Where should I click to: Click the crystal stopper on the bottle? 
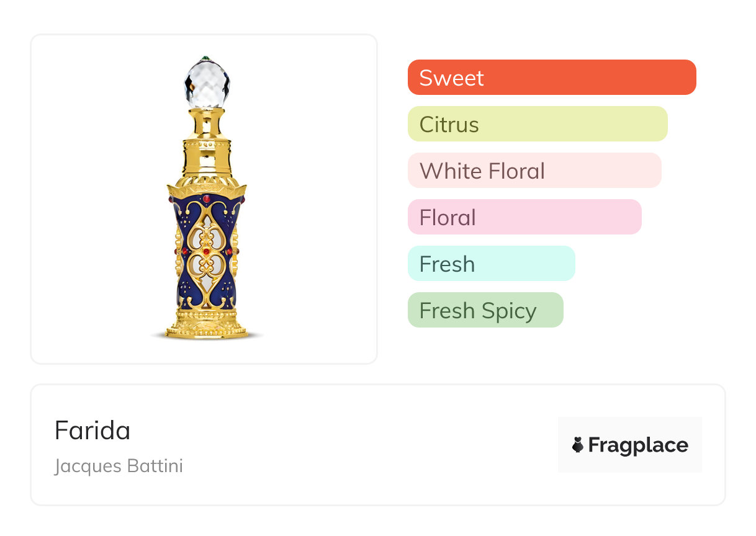point(207,84)
